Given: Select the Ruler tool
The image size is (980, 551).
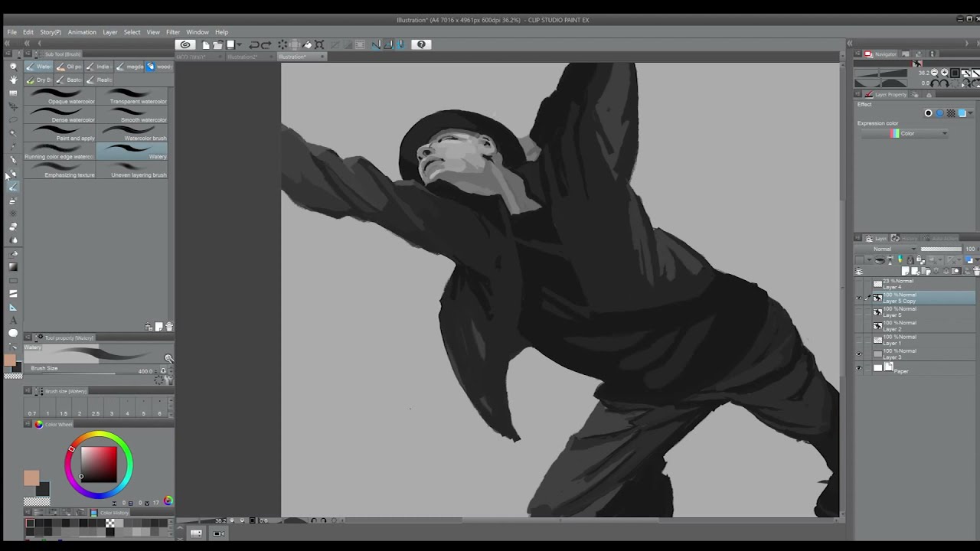Looking at the screenshot, I should click(13, 307).
